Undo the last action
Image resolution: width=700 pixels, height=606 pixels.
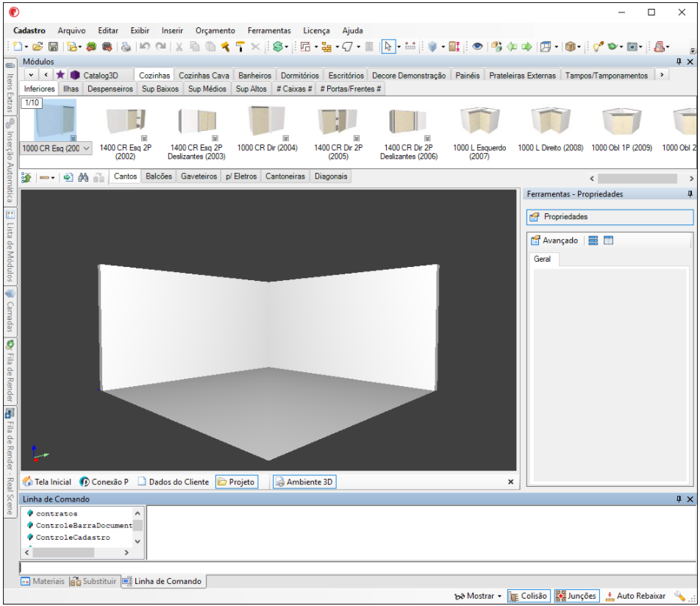point(145,46)
